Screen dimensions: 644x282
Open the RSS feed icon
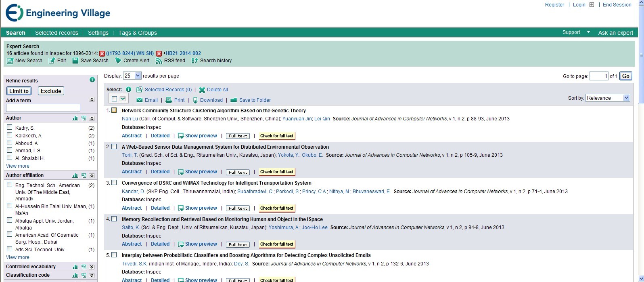click(x=159, y=61)
